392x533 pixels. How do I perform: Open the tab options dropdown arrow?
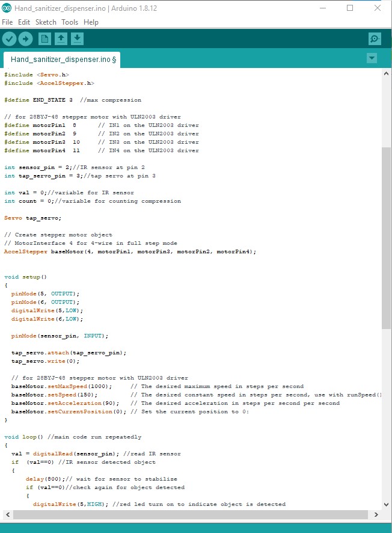pyautogui.click(x=372, y=58)
